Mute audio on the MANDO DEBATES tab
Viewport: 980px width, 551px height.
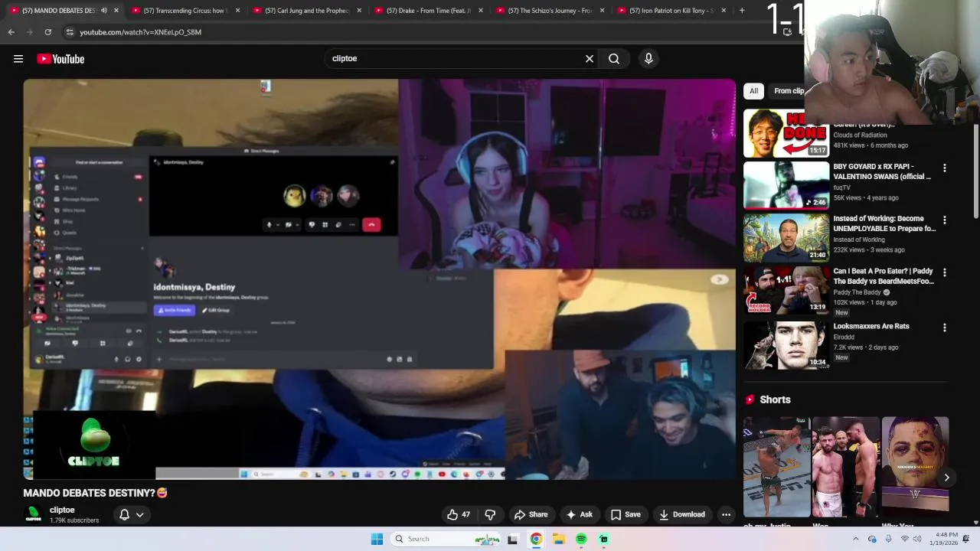click(x=104, y=11)
